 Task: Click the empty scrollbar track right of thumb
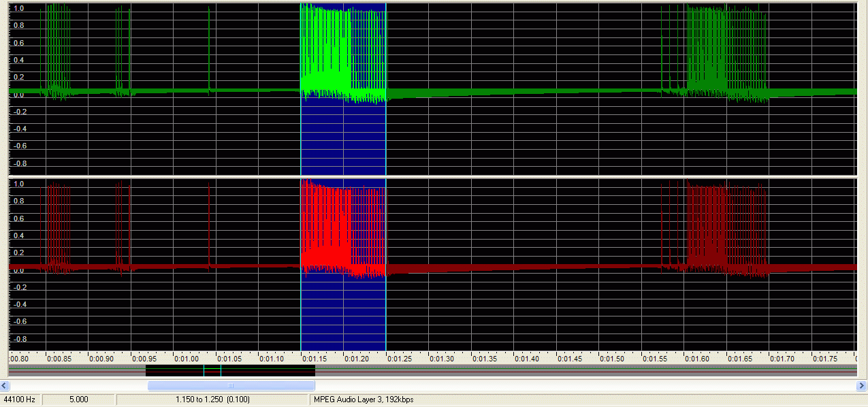click(x=579, y=386)
